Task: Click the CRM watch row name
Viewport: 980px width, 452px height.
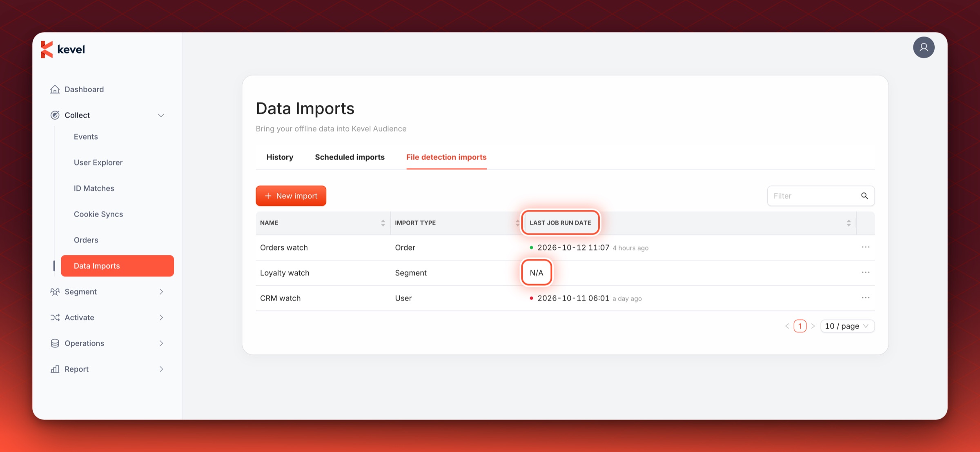Action: pyautogui.click(x=280, y=298)
